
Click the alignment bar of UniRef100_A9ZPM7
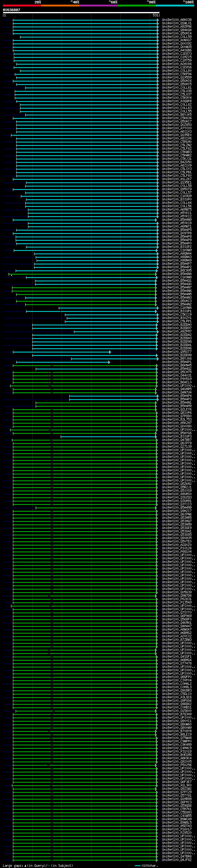116,332
